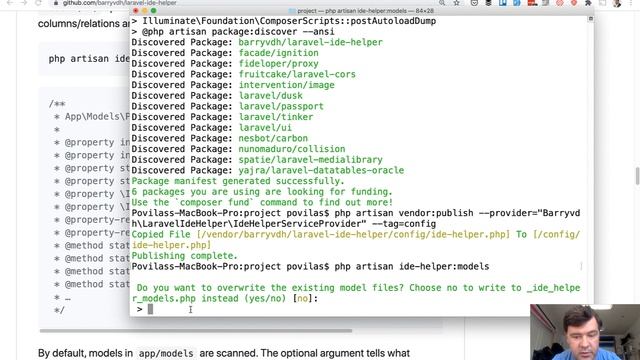Zoom the terminal with green button
The image size is (640, 360).
pyautogui.click(x=153, y=11)
